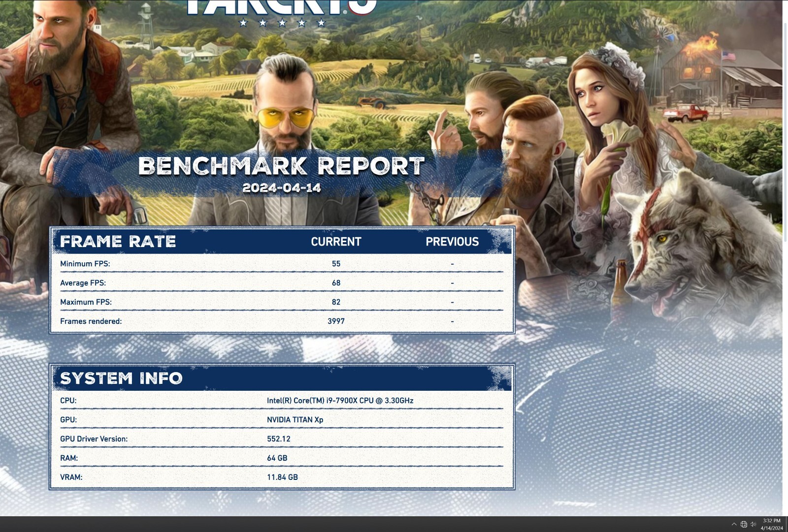
Task: Click the Show Desktop strip at taskbar edge
Action: pyautogui.click(x=787, y=524)
